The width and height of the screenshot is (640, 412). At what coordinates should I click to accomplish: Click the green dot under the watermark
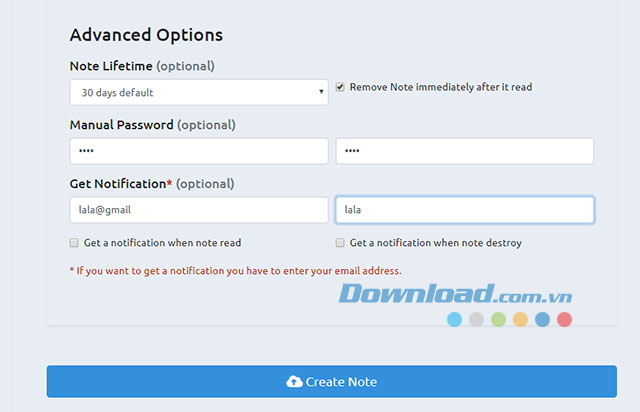tap(498, 320)
